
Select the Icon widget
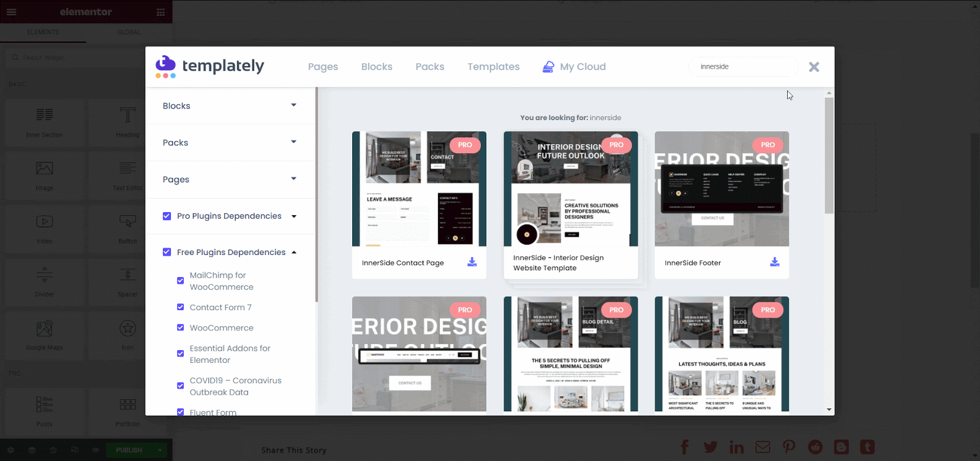point(127,335)
